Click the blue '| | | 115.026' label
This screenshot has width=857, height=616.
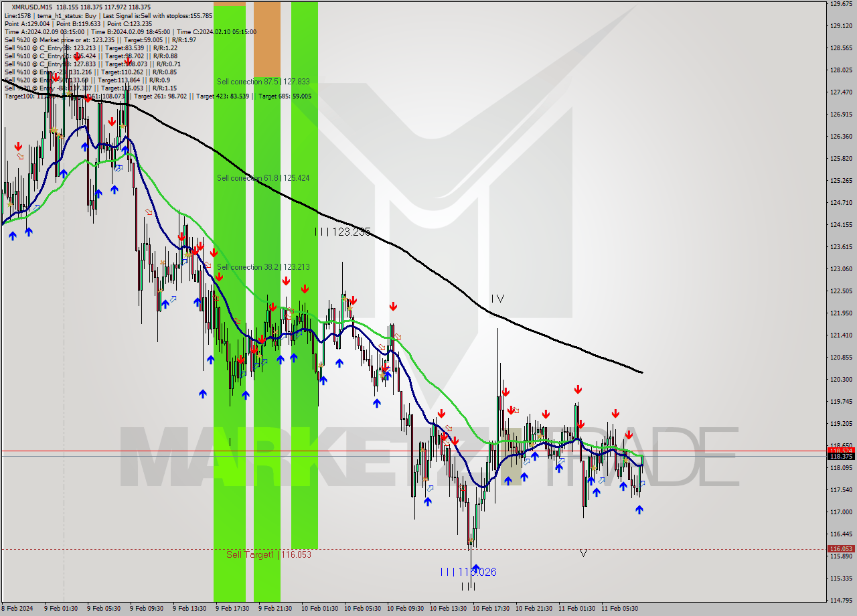(x=469, y=572)
